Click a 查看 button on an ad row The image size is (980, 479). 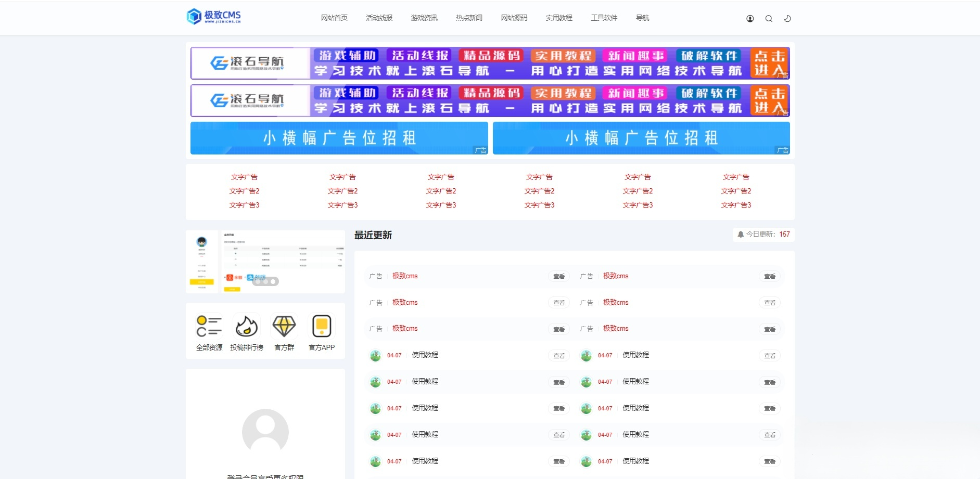559,276
